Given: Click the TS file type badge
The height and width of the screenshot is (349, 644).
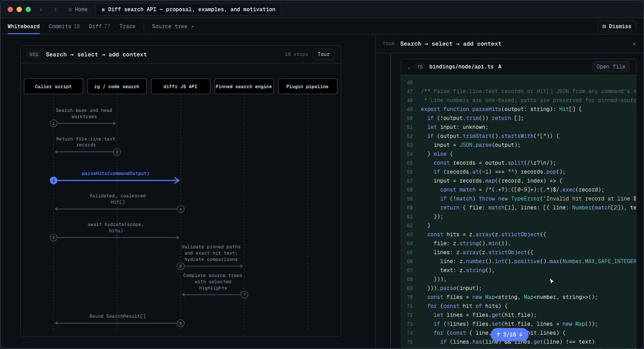Looking at the screenshot, I should click(x=420, y=67).
